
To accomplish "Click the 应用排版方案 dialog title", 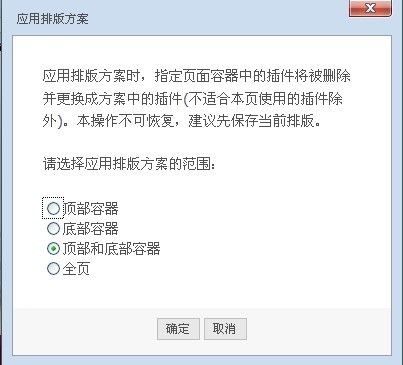I will [x=53, y=19].
